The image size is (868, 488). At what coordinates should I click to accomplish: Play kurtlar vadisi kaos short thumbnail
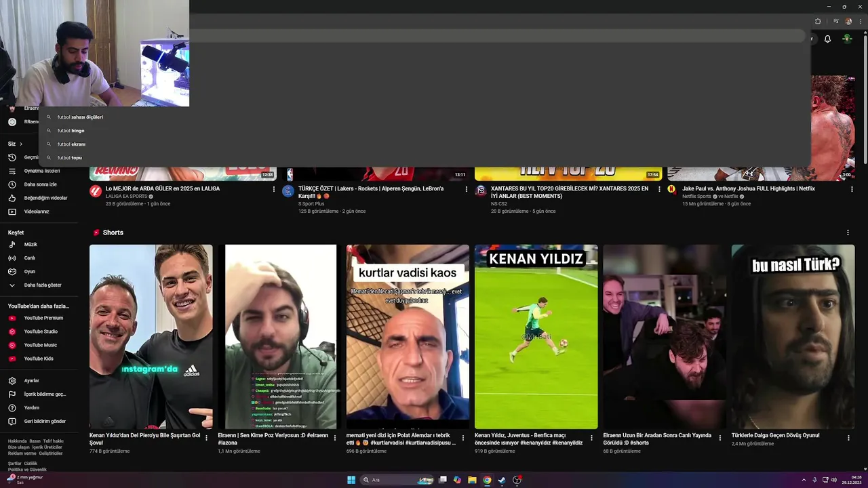click(x=408, y=337)
